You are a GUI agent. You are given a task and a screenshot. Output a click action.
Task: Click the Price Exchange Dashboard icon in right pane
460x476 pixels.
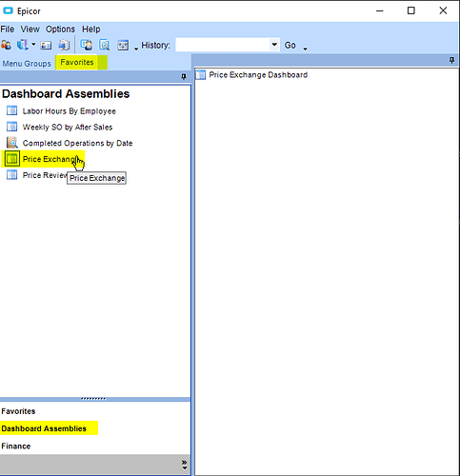[x=201, y=75]
